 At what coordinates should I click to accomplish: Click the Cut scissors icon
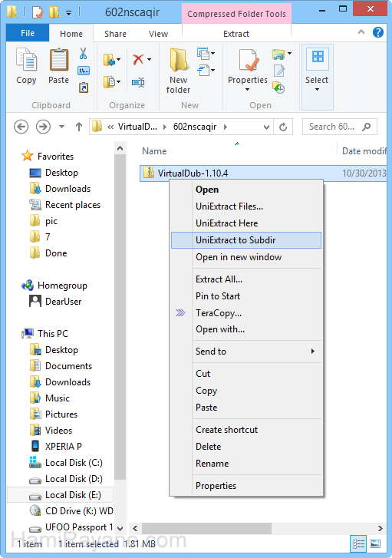click(84, 54)
